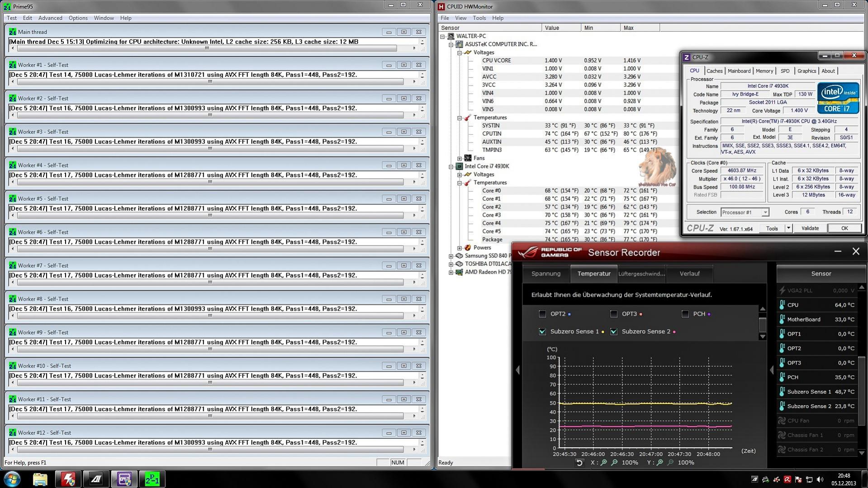Expand the Fans node in HWMonitor
Viewport: 868px width, 488px height.
pos(460,158)
